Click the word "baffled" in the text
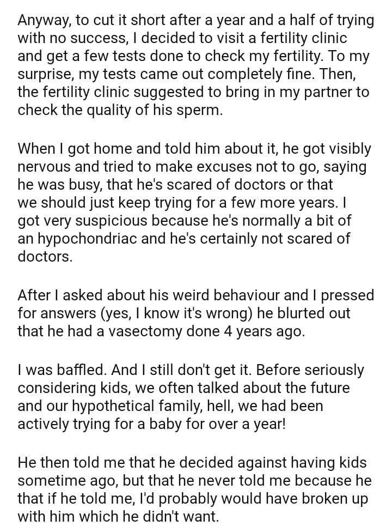392x532 pixels. click(x=81, y=370)
